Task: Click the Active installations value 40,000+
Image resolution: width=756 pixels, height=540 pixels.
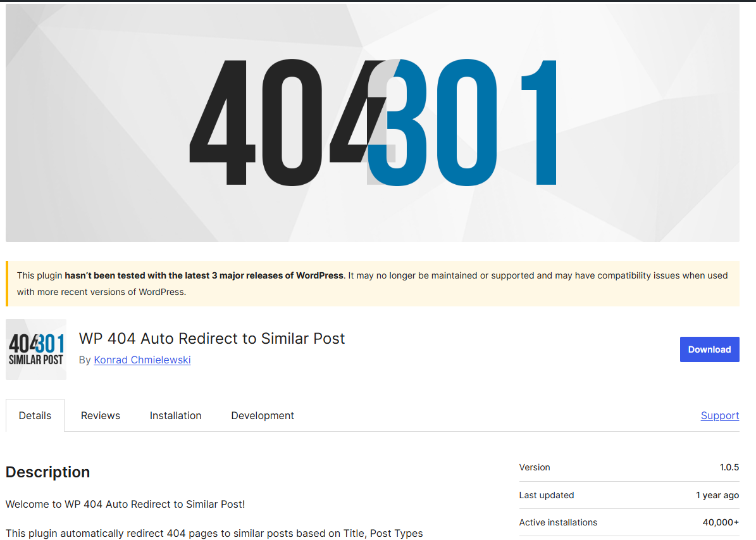Action: (x=721, y=522)
